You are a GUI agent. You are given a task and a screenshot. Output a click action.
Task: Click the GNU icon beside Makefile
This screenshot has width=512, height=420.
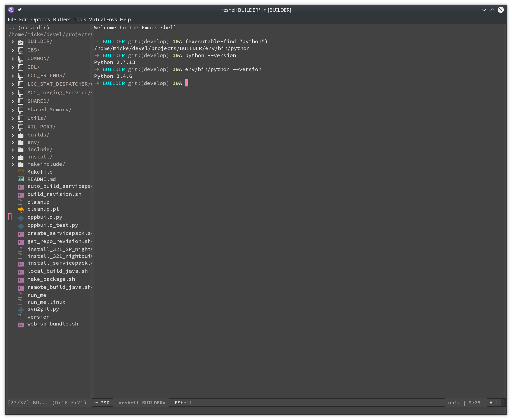tap(21, 172)
